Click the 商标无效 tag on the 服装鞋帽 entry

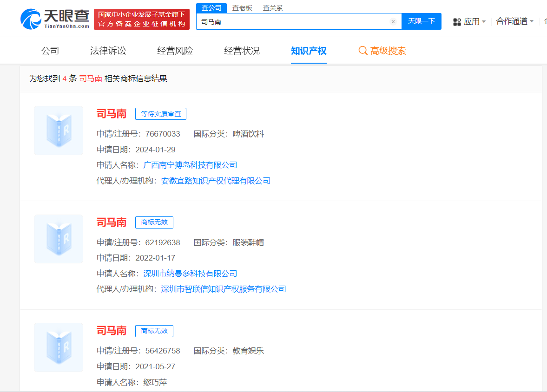click(x=154, y=222)
